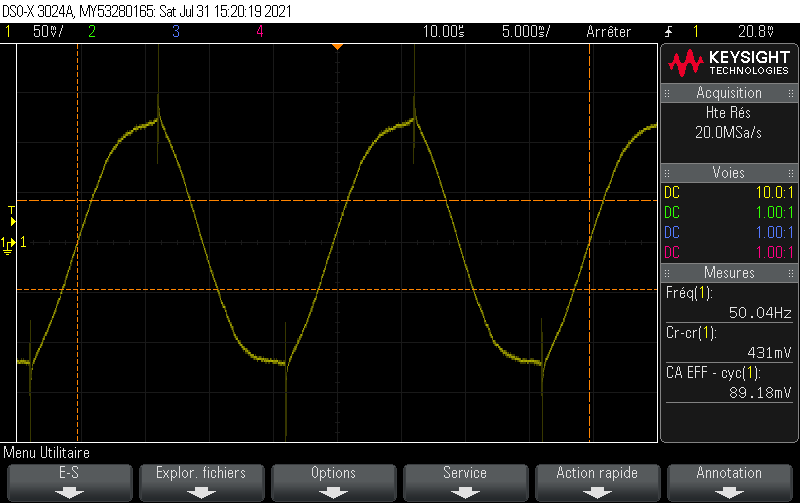Viewport: 800px width, 503px height.
Task: Click the Keysight Technologies logo
Action: pos(729,63)
